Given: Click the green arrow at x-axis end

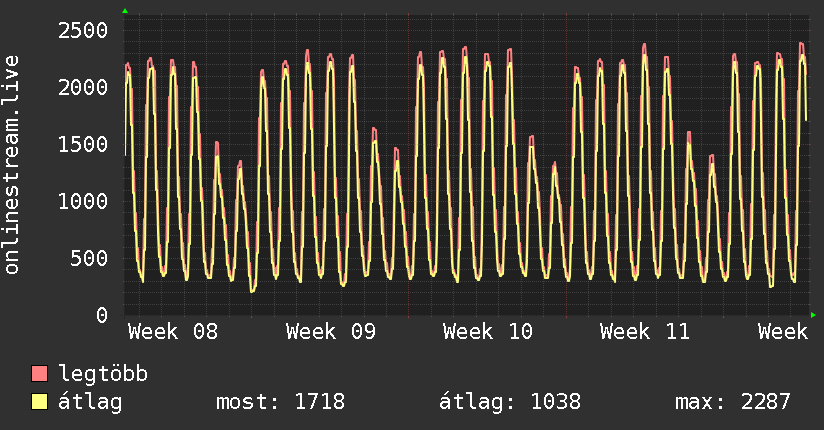Looking at the screenshot, I should (813, 315).
